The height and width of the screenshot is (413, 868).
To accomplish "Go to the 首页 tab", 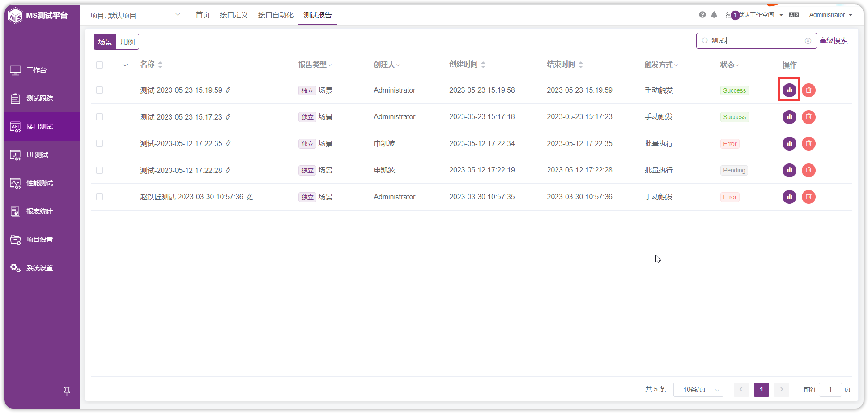I will [x=203, y=15].
